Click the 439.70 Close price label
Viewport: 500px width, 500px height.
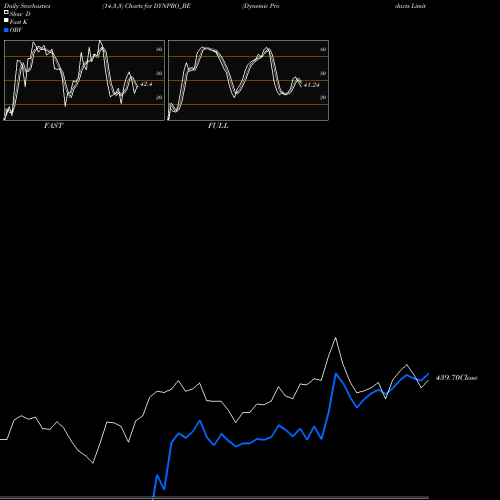(x=457, y=378)
